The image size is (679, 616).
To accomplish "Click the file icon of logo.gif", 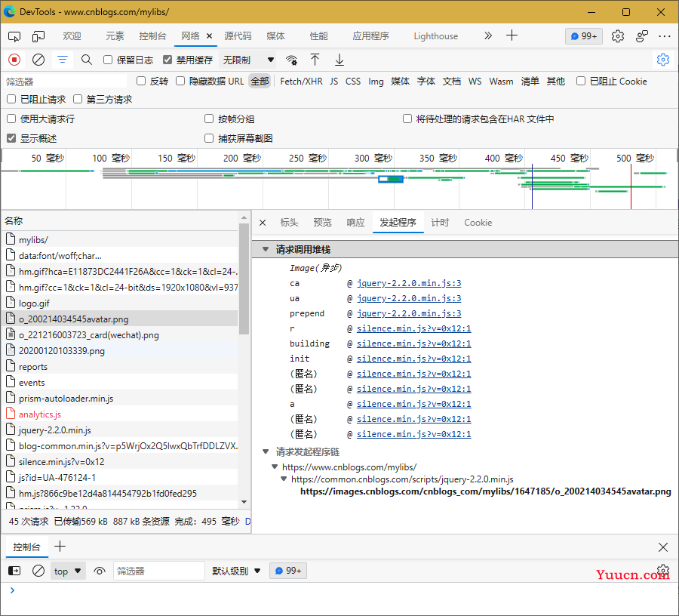I will click(x=11, y=303).
